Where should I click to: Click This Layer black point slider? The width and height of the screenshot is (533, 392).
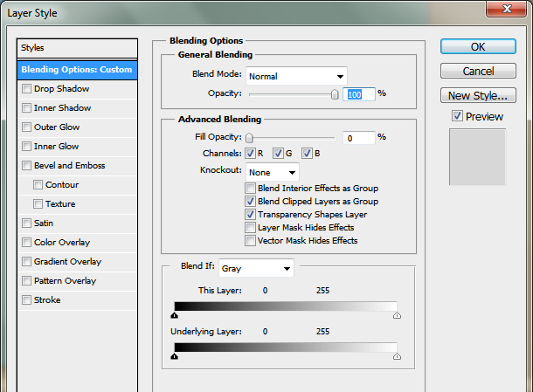point(175,315)
